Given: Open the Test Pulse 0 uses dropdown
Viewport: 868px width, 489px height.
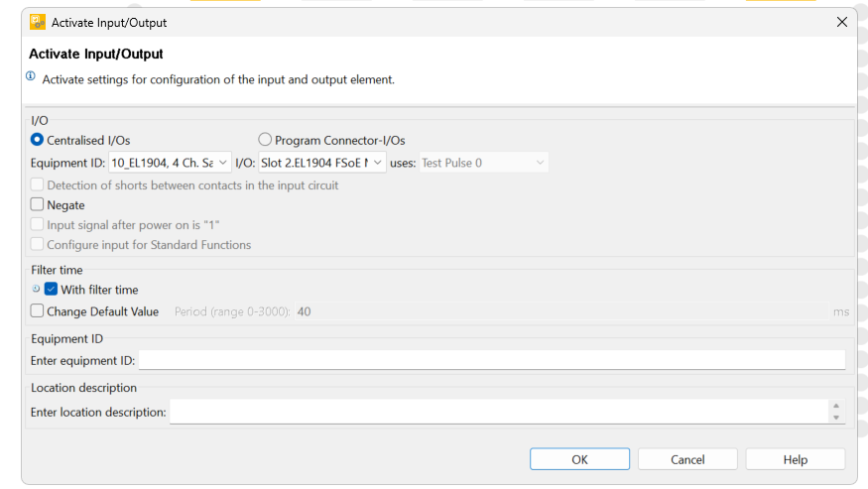Looking at the screenshot, I should pos(484,163).
